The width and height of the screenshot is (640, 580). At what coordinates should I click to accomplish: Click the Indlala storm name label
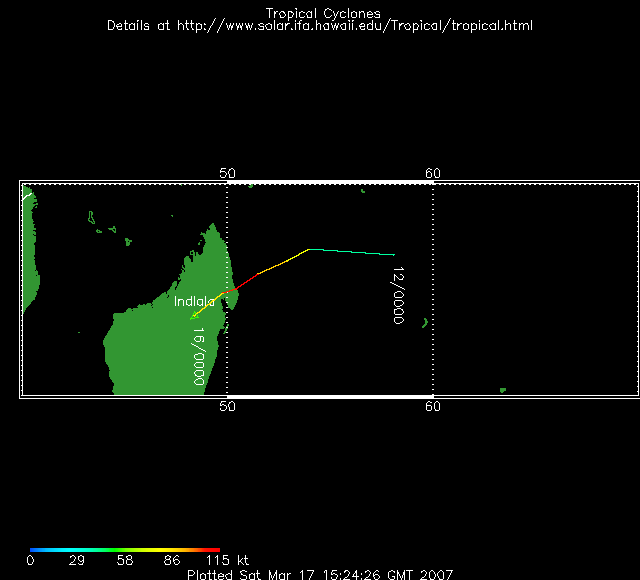tap(194, 301)
